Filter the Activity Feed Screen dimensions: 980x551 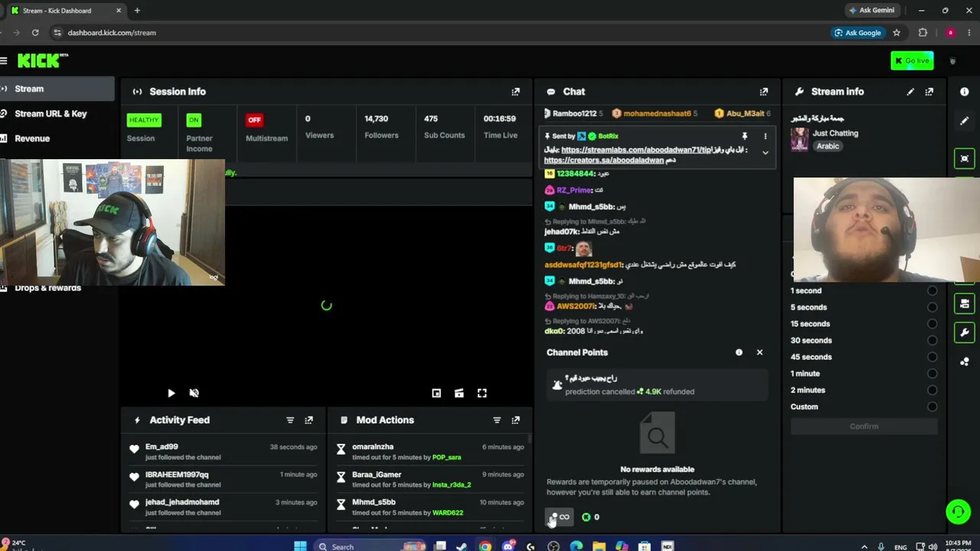tap(290, 420)
